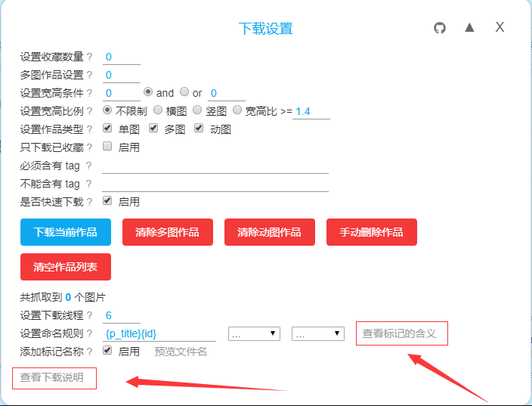This screenshot has height=406, width=532.
Task: Click the 必须含有 tag help question mark
Action: click(x=88, y=166)
